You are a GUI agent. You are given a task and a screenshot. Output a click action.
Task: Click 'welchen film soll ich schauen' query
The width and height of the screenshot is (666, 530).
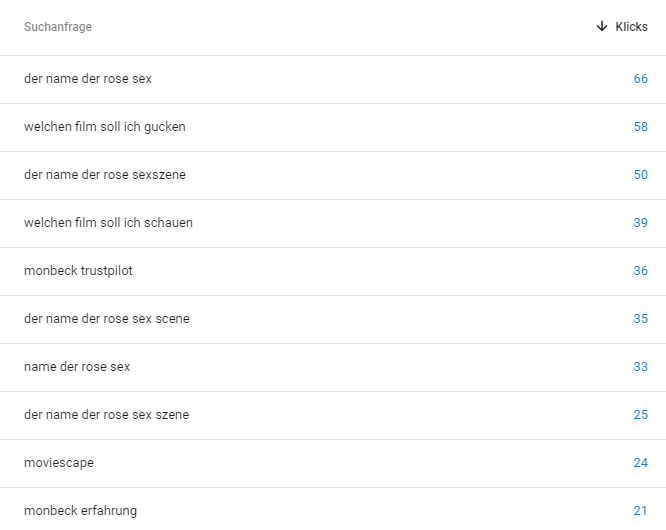tap(108, 223)
